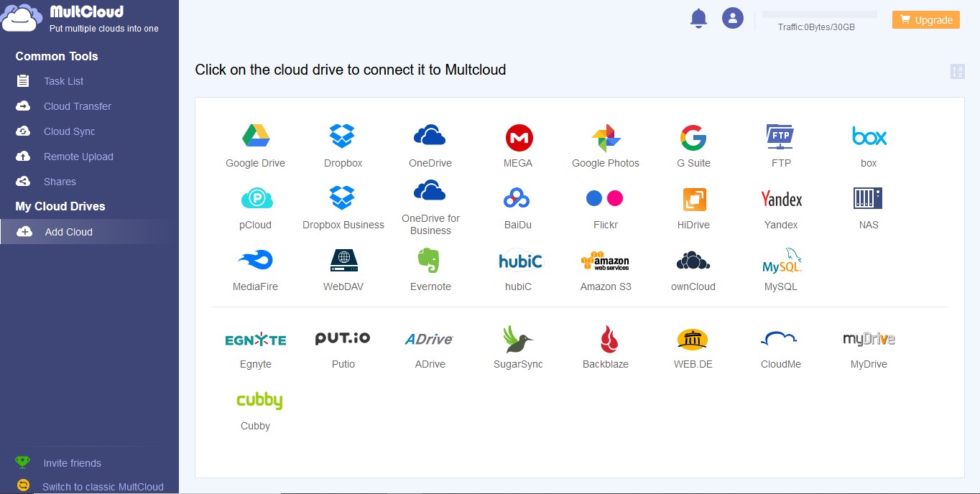Screen dimensions: 980x494
Task: Open the user account menu
Action: pos(733,18)
